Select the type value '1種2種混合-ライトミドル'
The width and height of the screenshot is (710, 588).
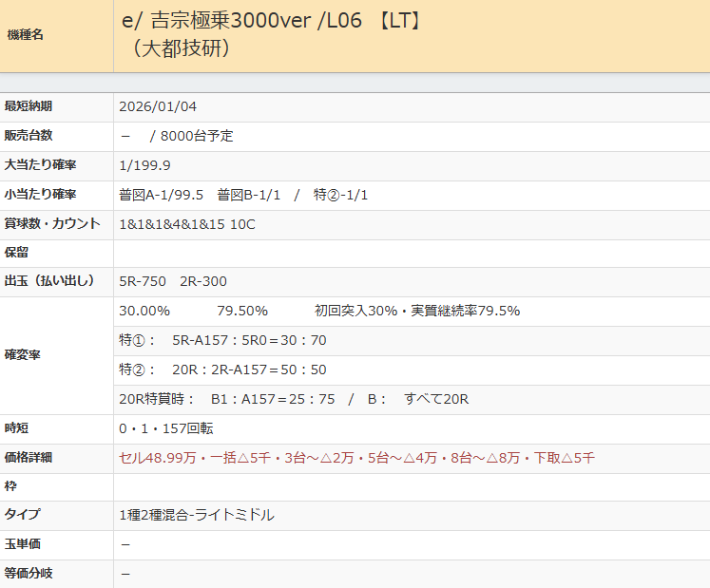point(197,515)
